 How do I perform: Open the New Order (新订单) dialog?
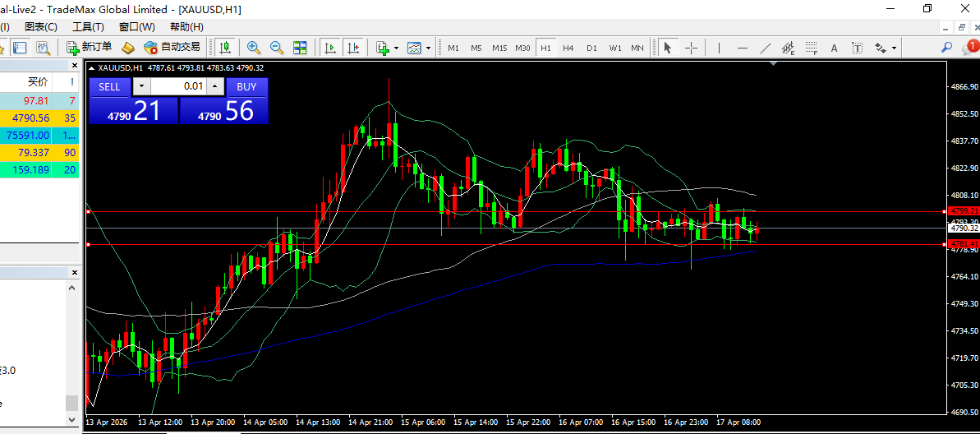point(90,48)
